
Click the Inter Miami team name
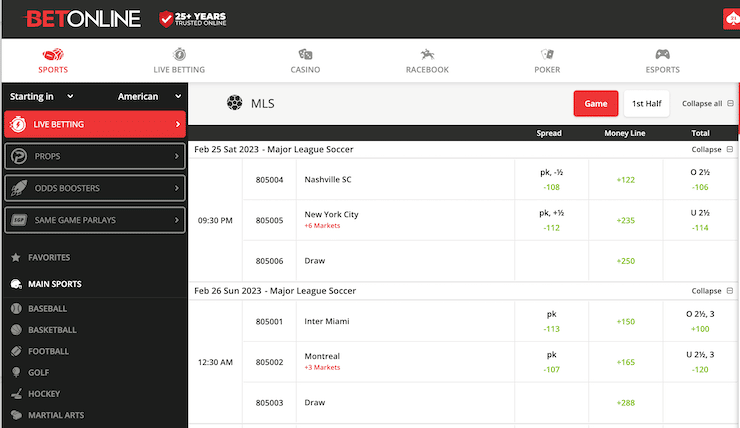click(x=327, y=321)
